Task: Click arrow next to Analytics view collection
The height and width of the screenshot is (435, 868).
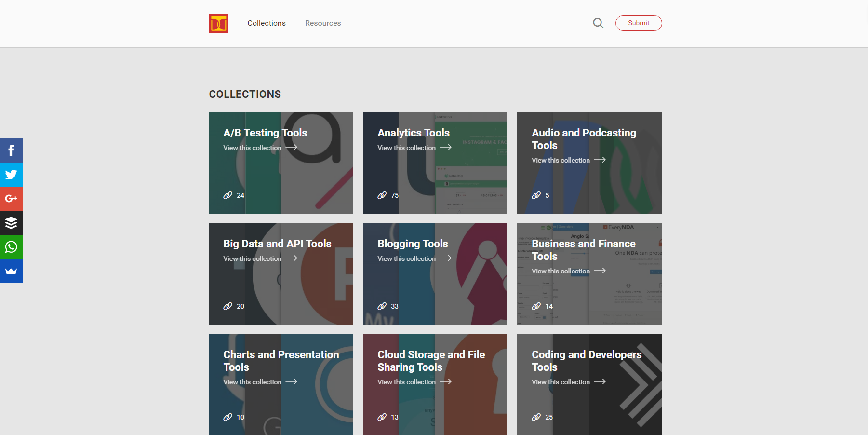Action: click(446, 147)
